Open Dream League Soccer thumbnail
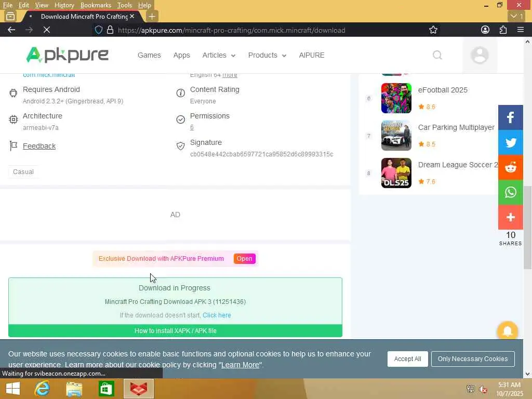Screen dimensions: 532x399 [x=396, y=173]
